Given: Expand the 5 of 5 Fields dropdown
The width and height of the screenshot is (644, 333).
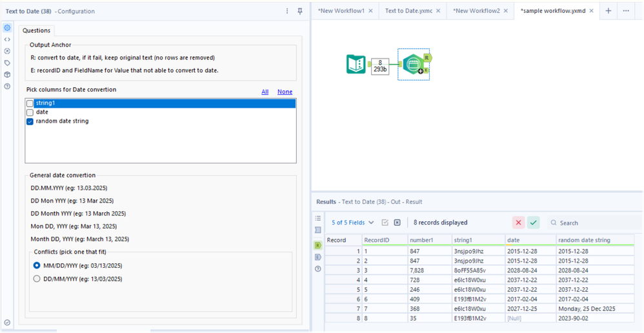Looking at the screenshot, I should (x=353, y=223).
